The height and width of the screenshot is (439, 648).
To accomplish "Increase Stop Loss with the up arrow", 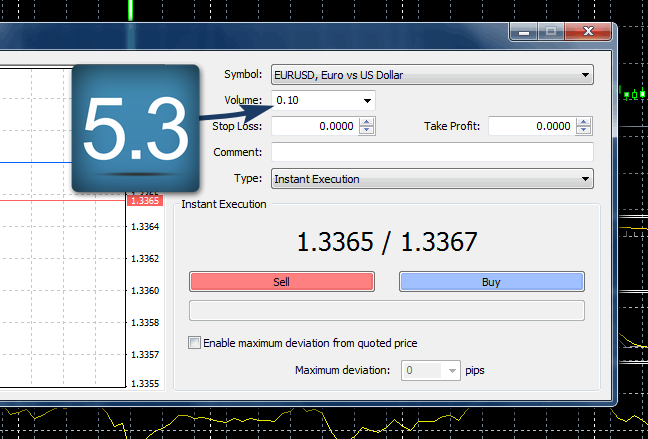I will [367, 123].
